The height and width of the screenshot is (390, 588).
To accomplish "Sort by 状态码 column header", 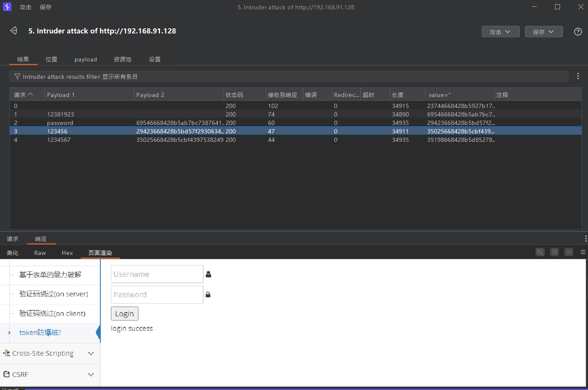I will point(245,95).
